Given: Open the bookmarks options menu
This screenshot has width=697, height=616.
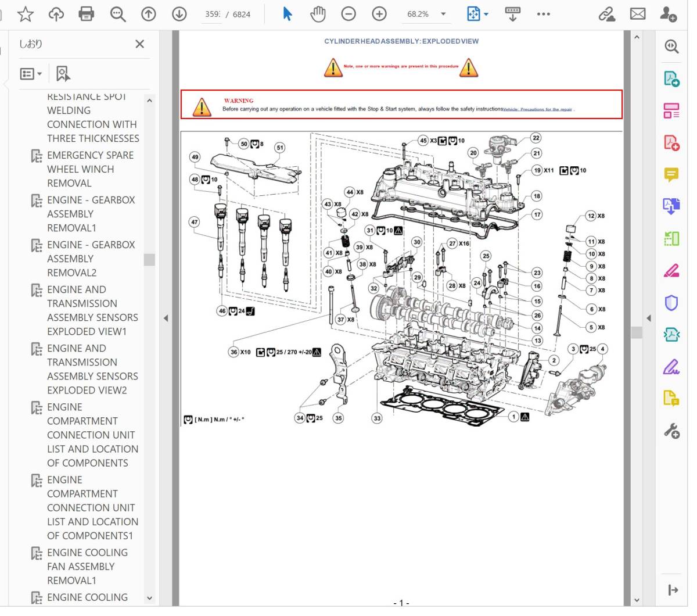Looking at the screenshot, I should click(31, 74).
